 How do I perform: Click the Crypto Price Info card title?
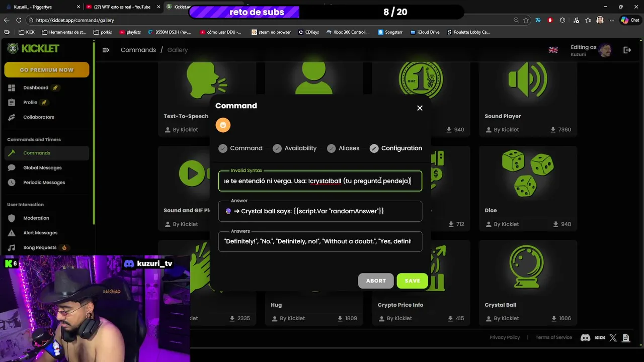coord(400,305)
